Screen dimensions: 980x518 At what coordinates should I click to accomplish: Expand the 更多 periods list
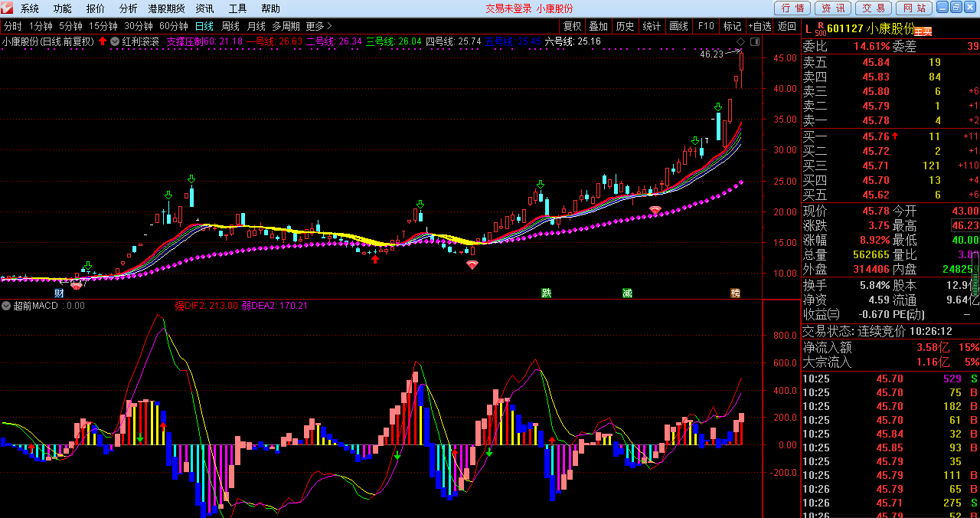coord(319,26)
